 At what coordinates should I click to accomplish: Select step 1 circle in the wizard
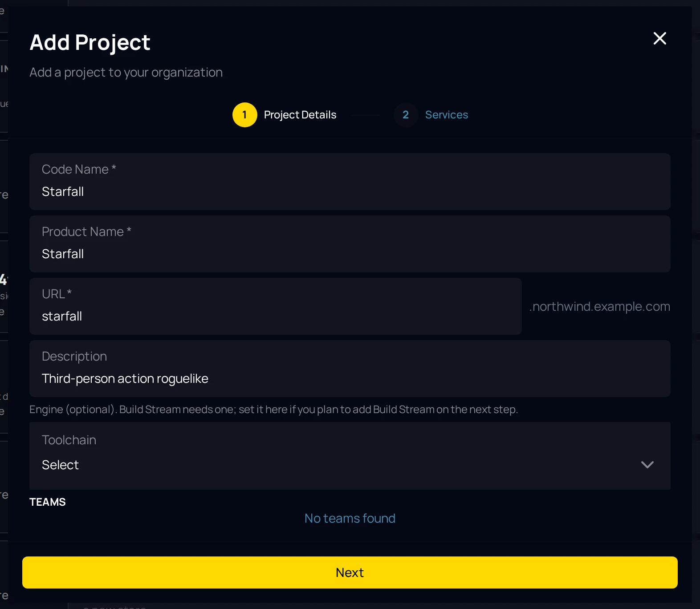click(x=244, y=115)
